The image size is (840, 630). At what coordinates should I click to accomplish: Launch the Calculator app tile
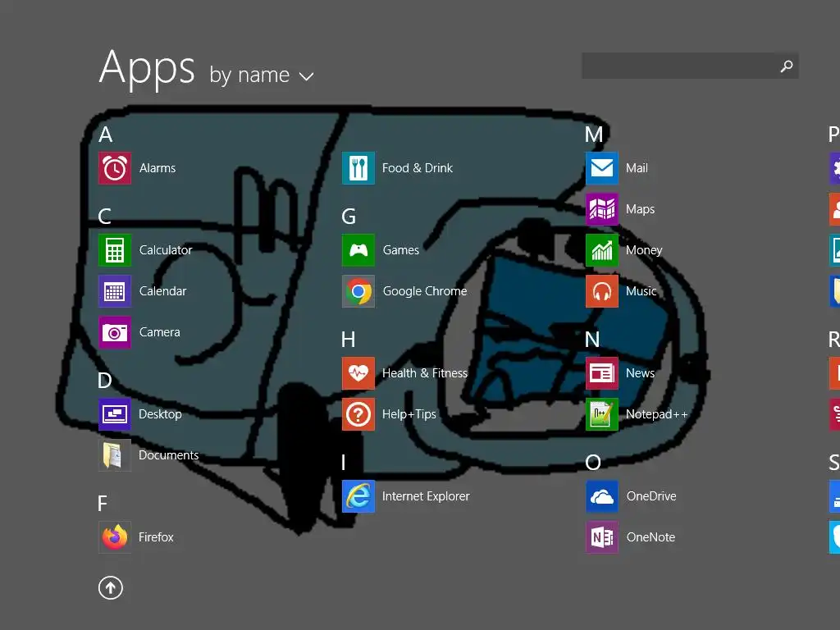click(x=115, y=250)
